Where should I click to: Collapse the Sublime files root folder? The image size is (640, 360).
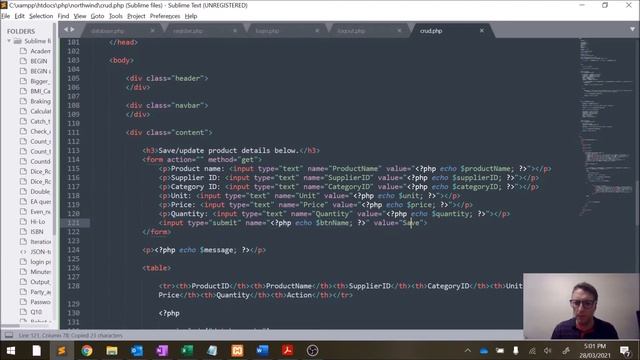tap(9, 41)
